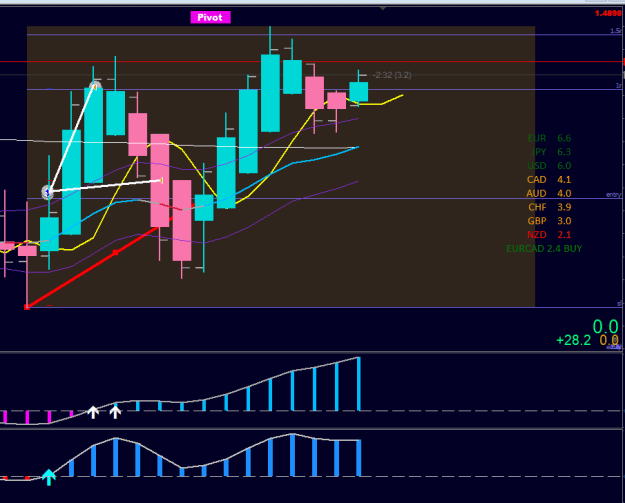Select the red trendline's bottom anchor point

point(27,307)
